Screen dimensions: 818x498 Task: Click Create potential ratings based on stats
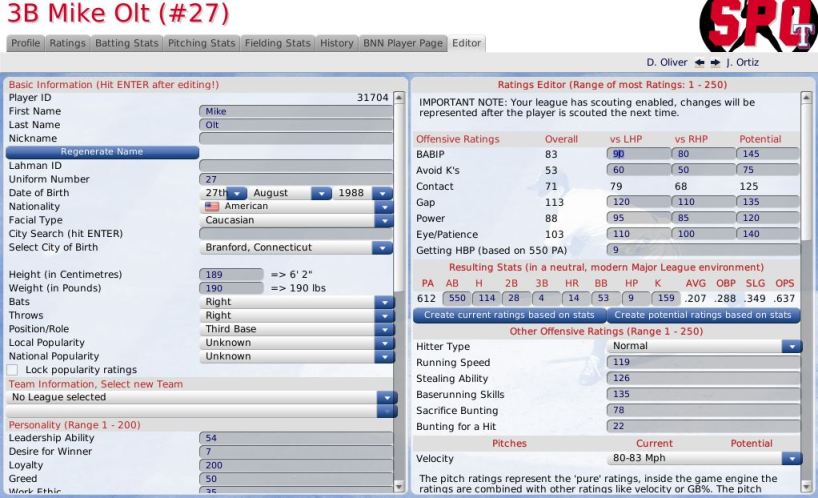point(703,315)
